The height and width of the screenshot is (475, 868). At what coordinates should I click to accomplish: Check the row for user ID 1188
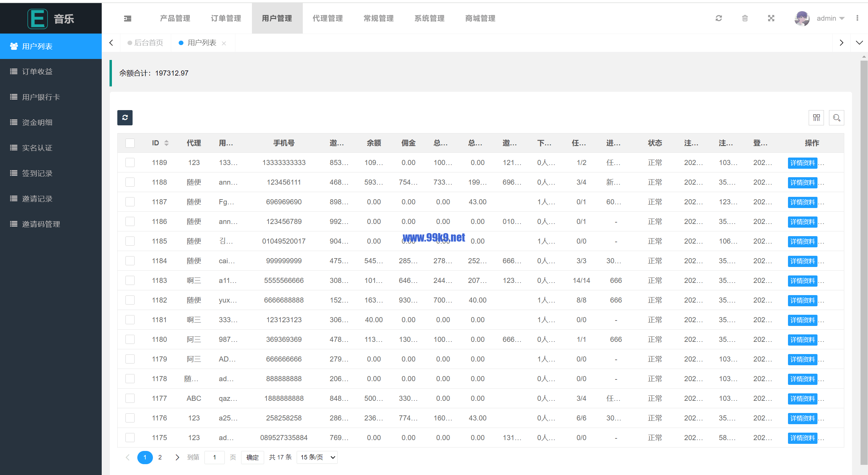(x=130, y=182)
